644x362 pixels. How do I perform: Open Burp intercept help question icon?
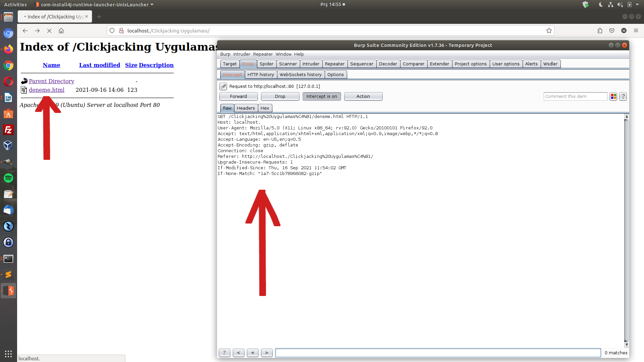pyautogui.click(x=623, y=97)
